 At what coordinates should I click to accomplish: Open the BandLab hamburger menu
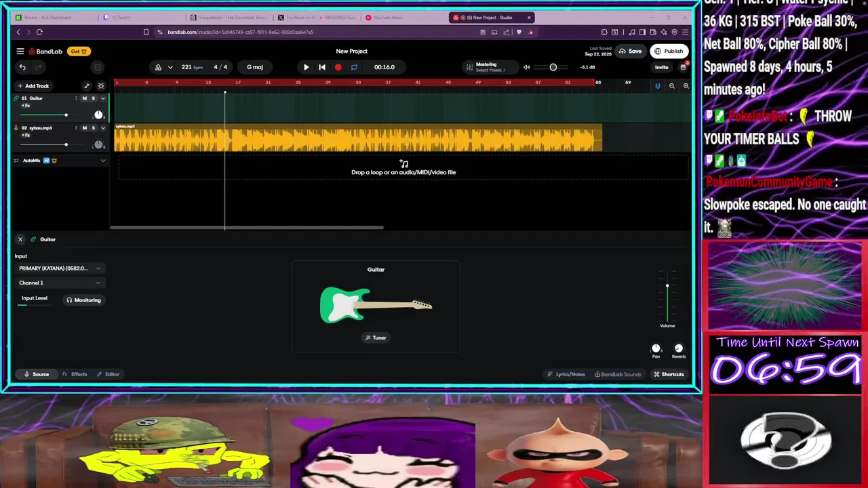[20, 51]
